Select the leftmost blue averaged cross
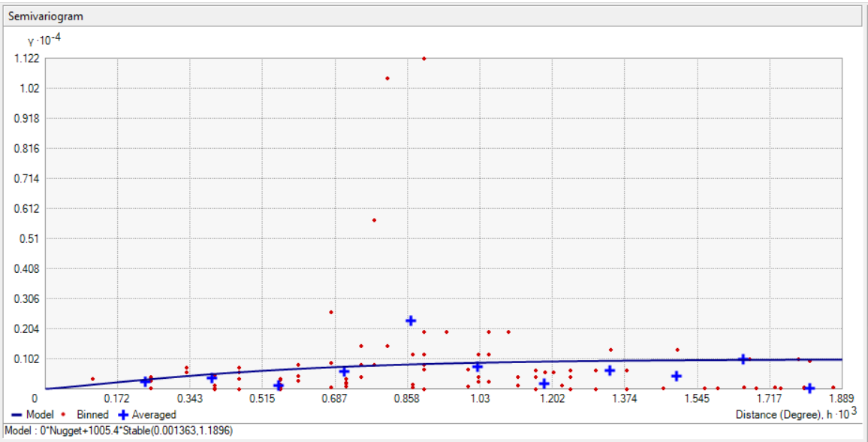The image size is (868, 442). click(145, 382)
